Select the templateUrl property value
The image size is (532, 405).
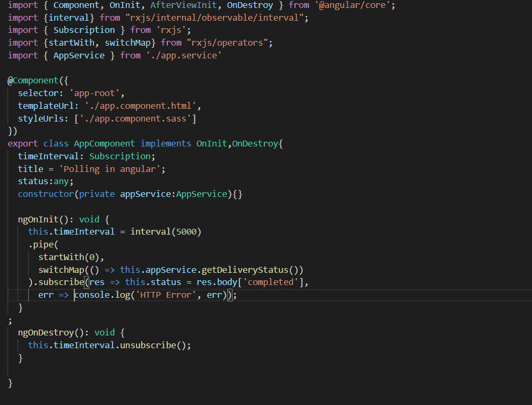click(x=141, y=106)
